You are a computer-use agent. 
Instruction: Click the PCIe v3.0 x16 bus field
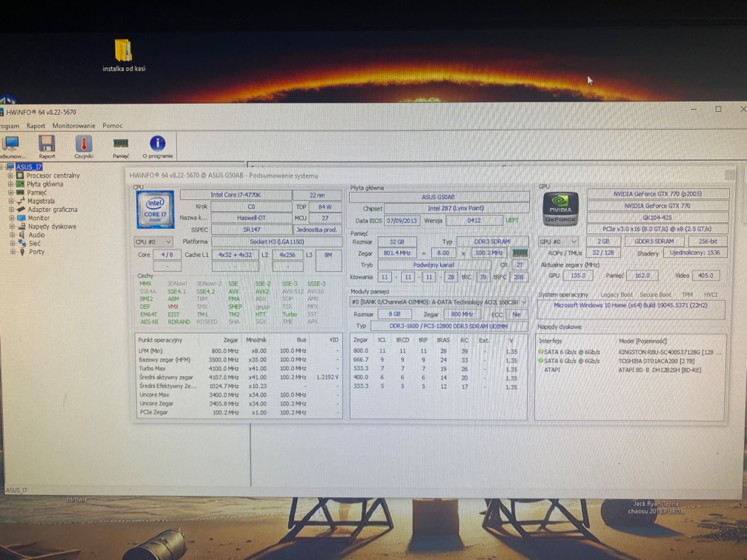point(657,229)
